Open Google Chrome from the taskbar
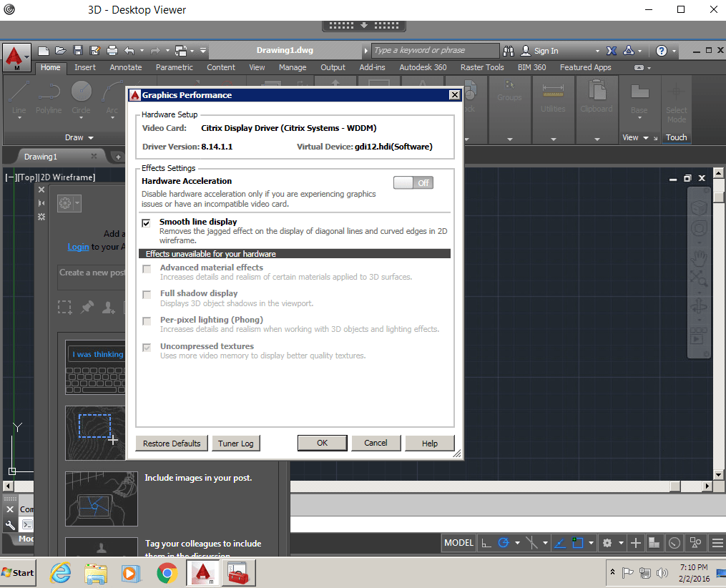Image resolution: width=726 pixels, height=588 pixels. point(167,574)
